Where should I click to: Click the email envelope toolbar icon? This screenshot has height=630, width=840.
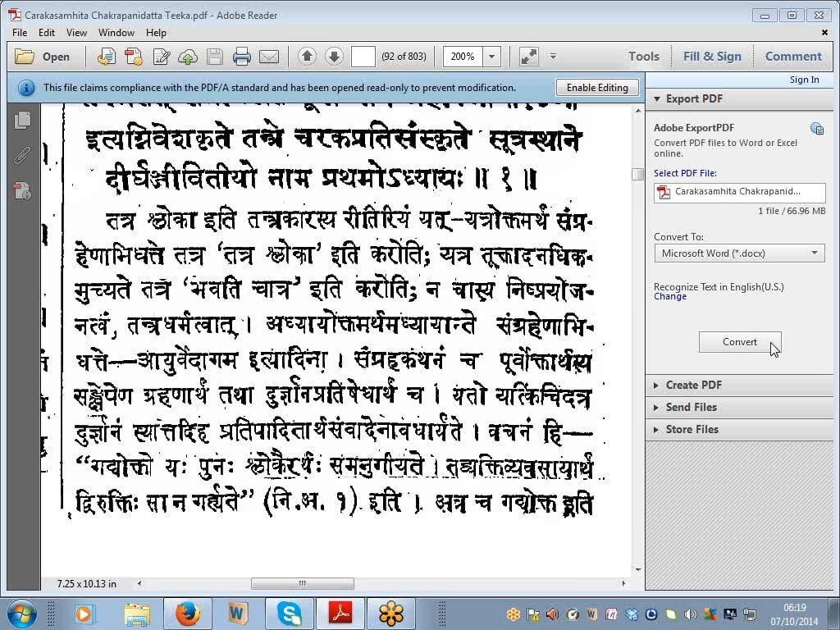pos(268,57)
